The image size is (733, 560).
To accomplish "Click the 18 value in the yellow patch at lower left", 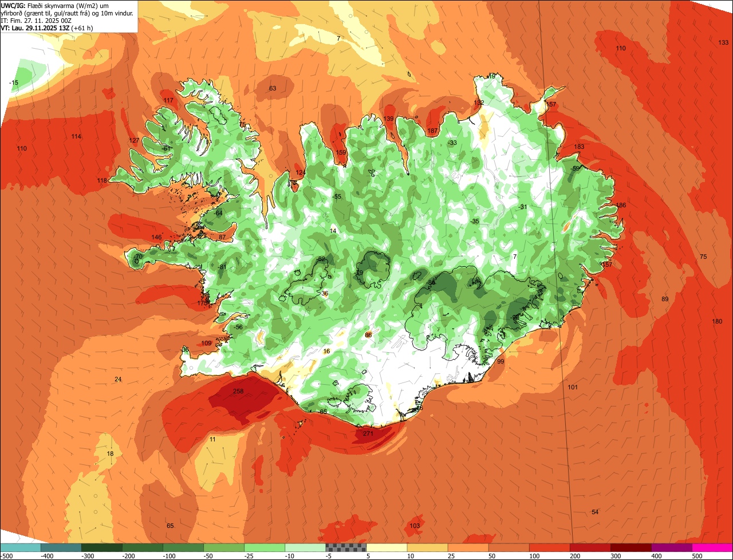I will [110, 454].
